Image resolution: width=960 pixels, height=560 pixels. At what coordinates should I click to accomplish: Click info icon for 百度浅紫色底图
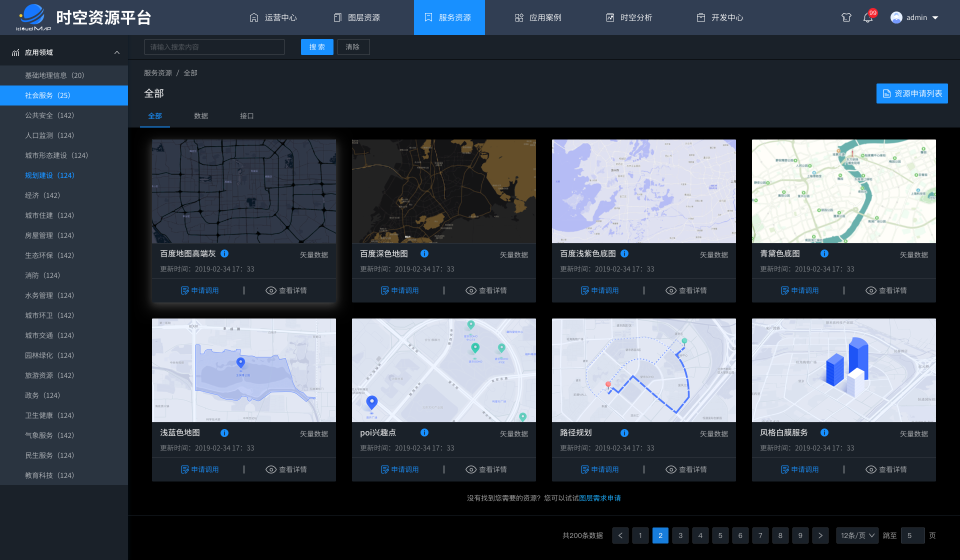tap(624, 253)
